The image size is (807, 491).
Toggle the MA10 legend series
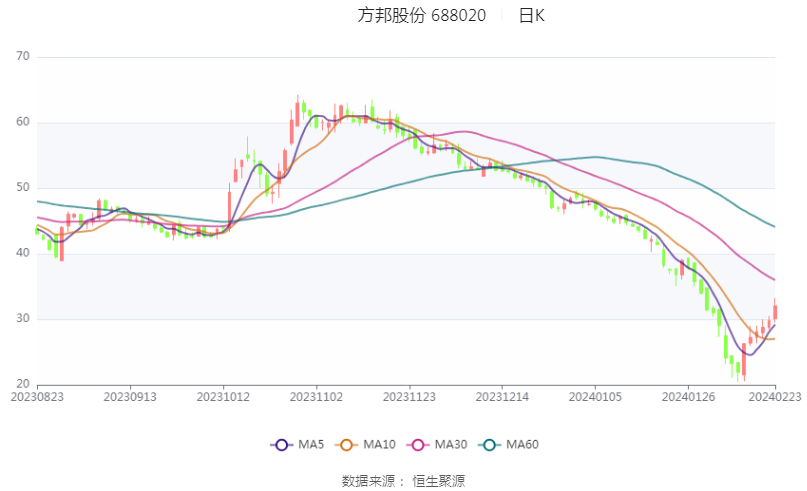[x=365, y=444]
